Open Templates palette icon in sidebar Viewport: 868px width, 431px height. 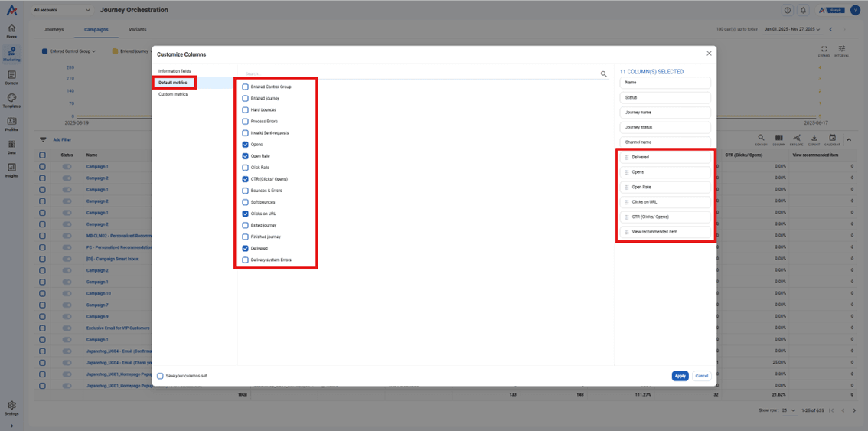[11, 101]
